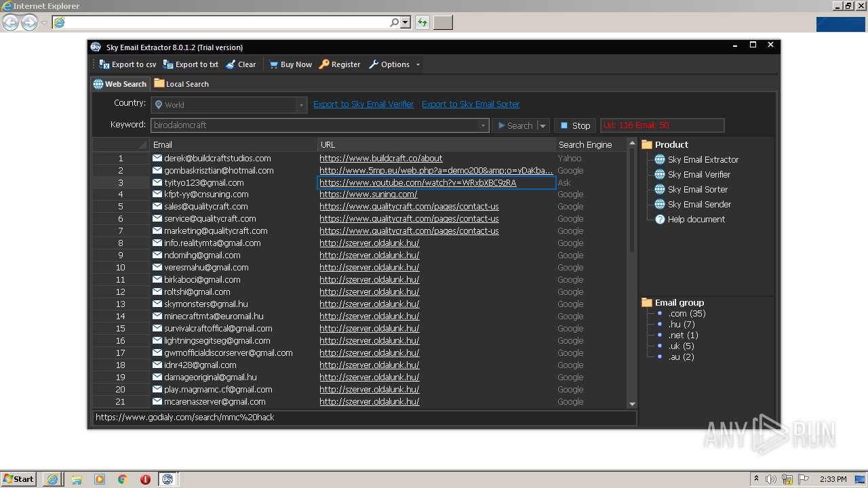Open the Options menu
This screenshot has height=488, width=868.
[389, 64]
